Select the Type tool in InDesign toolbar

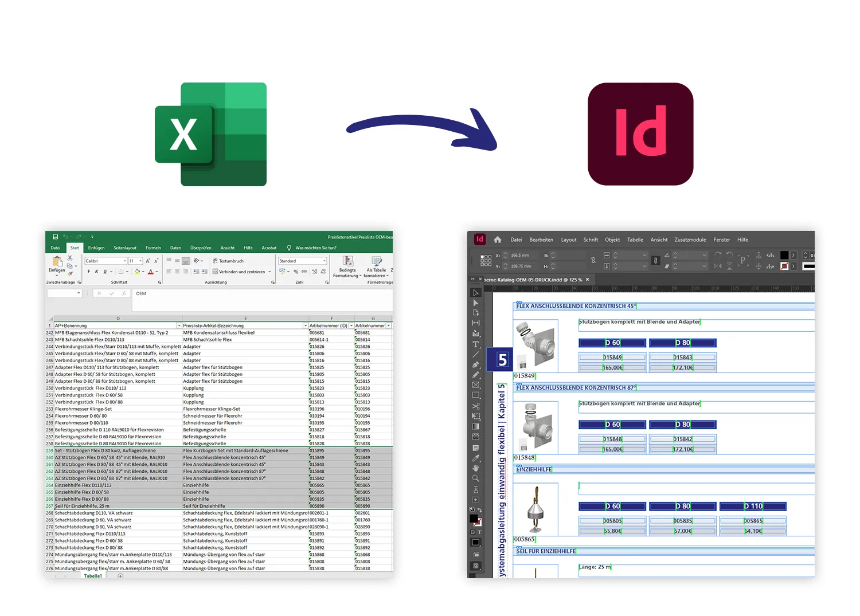[476, 343]
